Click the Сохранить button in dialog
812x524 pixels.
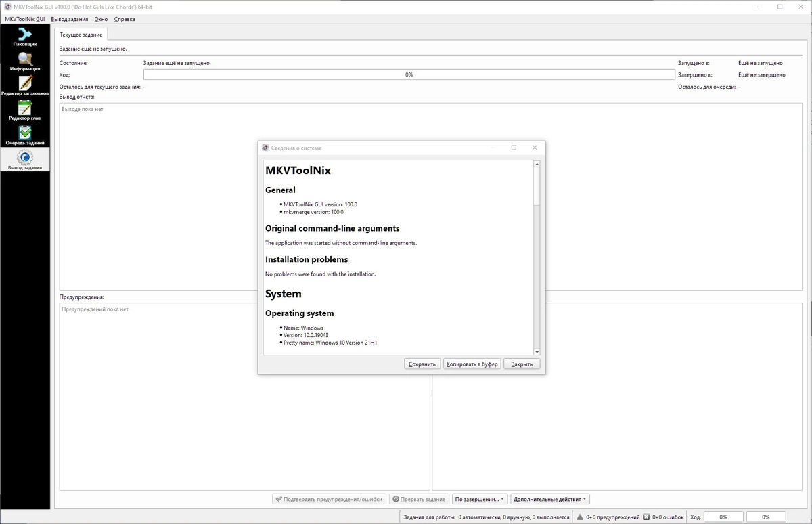(422, 364)
